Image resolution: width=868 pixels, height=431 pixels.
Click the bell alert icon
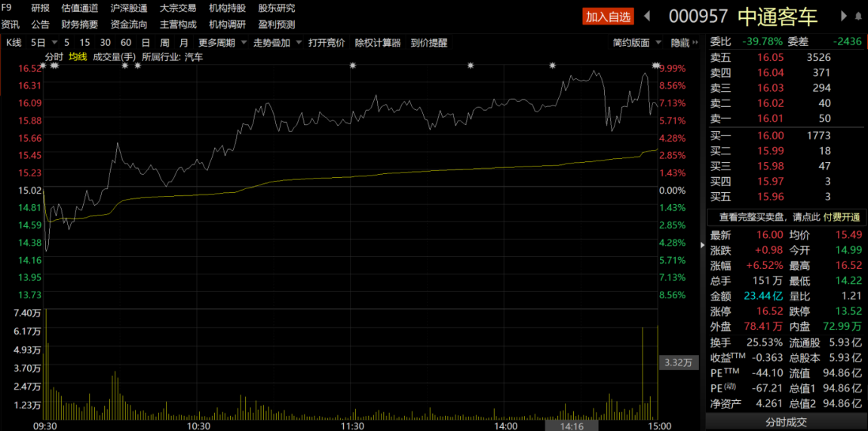(859, 17)
